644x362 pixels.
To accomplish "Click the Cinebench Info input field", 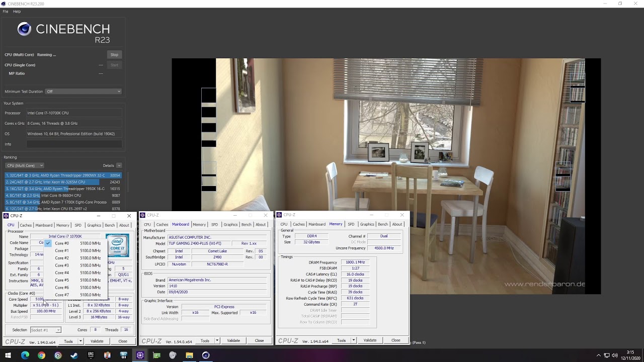I will [74, 144].
